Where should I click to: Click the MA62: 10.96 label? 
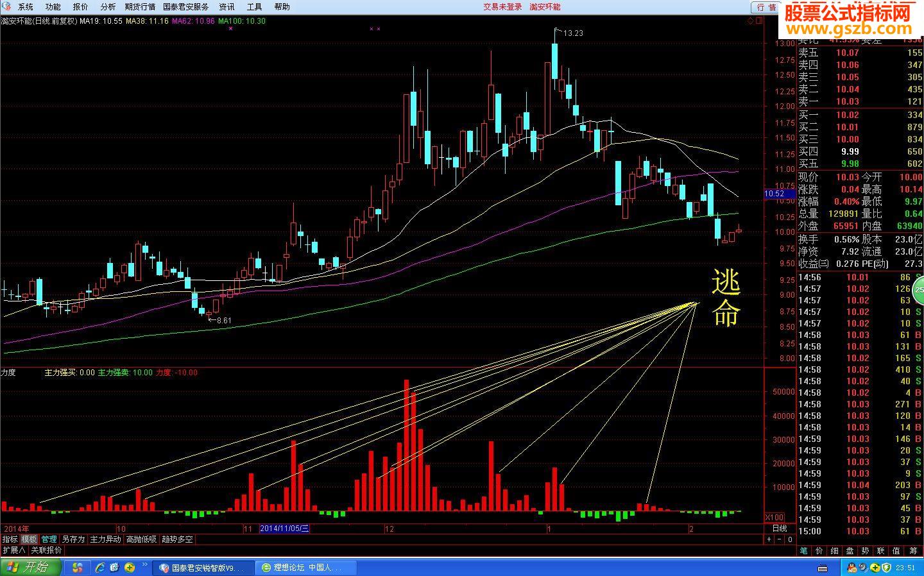(x=193, y=21)
